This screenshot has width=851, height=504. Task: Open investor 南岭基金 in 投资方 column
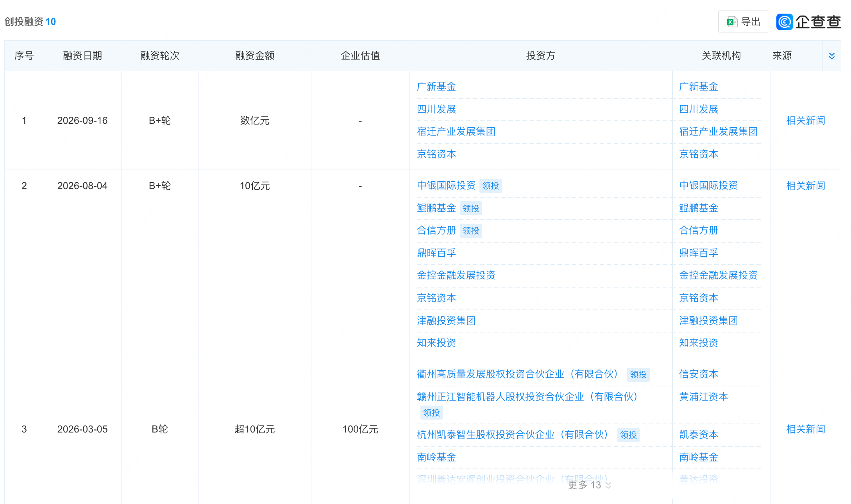tap(436, 457)
